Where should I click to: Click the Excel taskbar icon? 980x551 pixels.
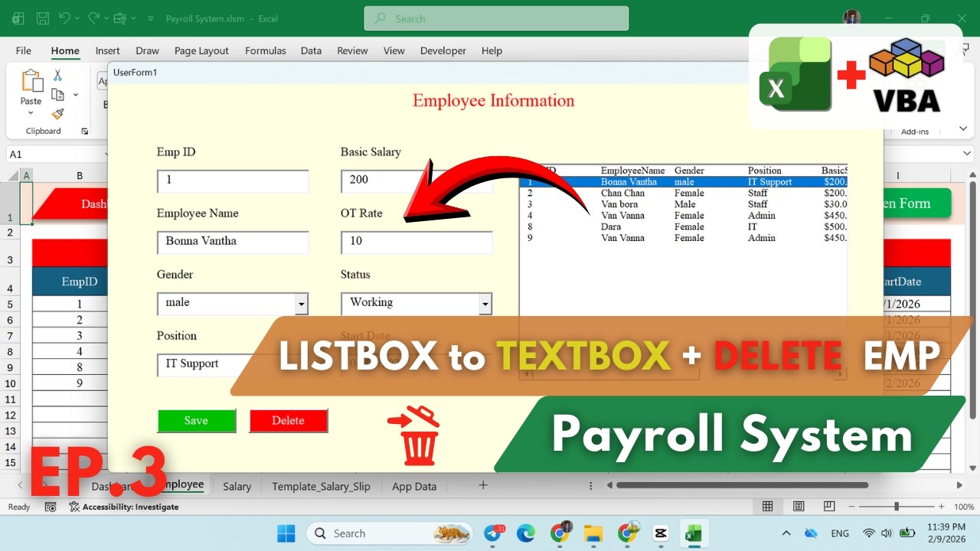tap(694, 533)
